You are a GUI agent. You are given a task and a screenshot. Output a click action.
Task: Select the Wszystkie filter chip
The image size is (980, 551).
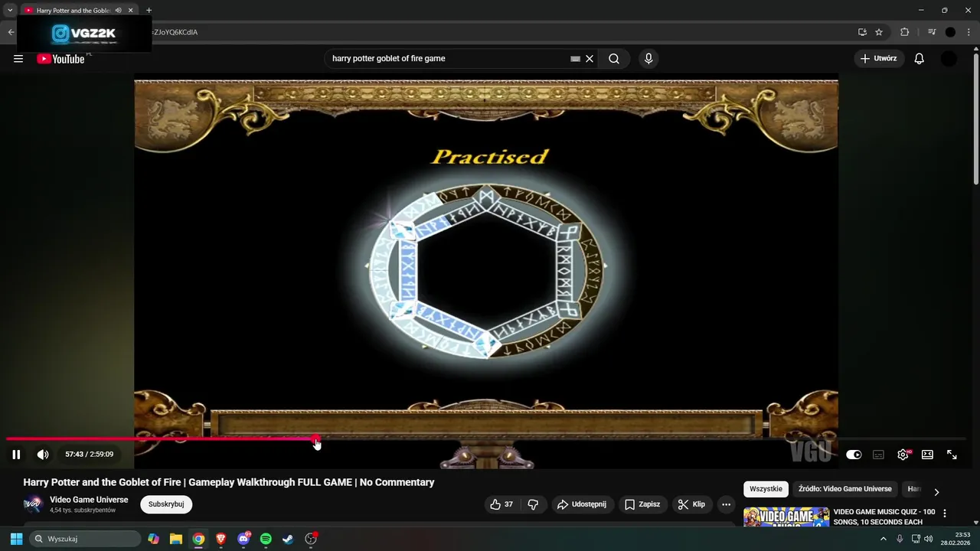point(766,489)
